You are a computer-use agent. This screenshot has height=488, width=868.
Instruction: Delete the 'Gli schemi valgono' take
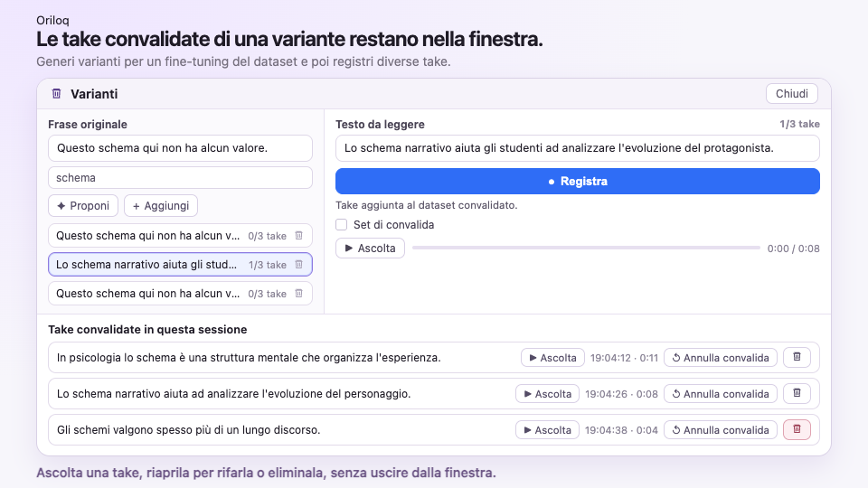[797, 429]
